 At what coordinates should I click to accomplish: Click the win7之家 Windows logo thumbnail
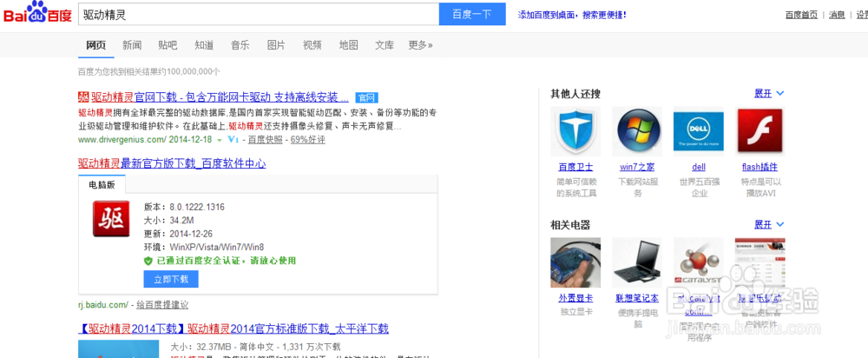(x=636, y=131)
